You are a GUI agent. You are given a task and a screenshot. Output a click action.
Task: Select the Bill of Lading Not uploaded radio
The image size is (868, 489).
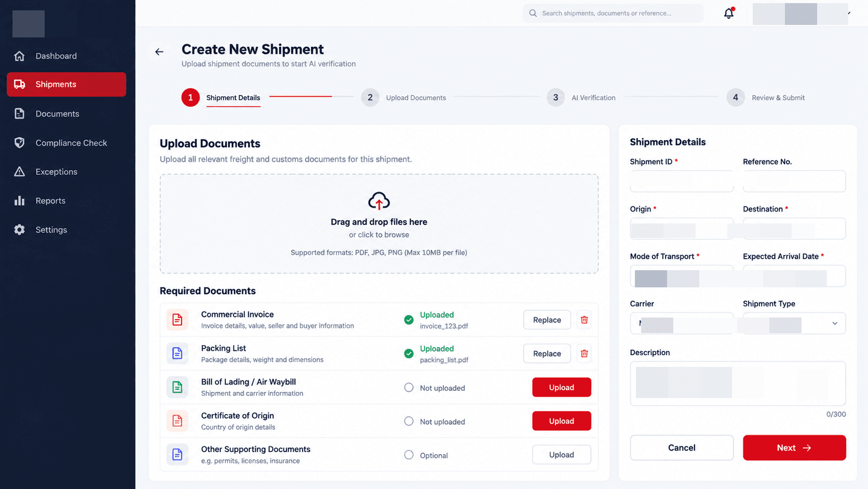pyautogui.click(x=409, y=388)
